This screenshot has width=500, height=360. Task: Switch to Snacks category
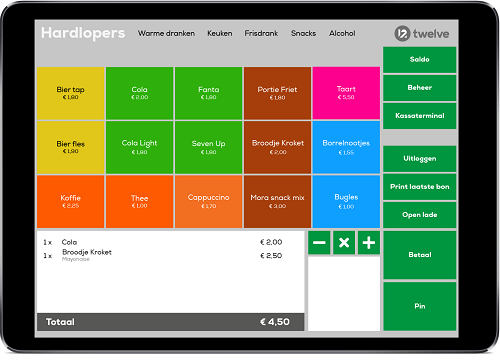(303, 33)
